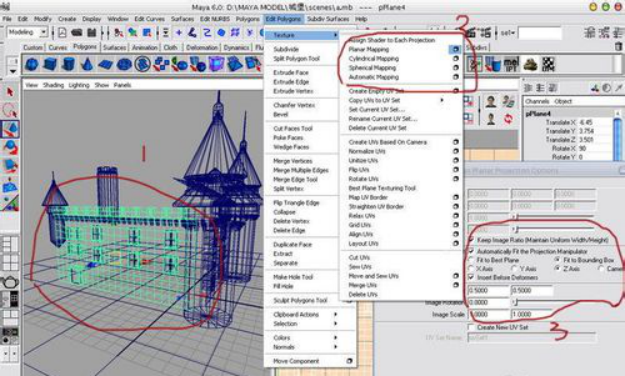Open the Edit Polygons menu
625x376 pixels.
[283, 19]
